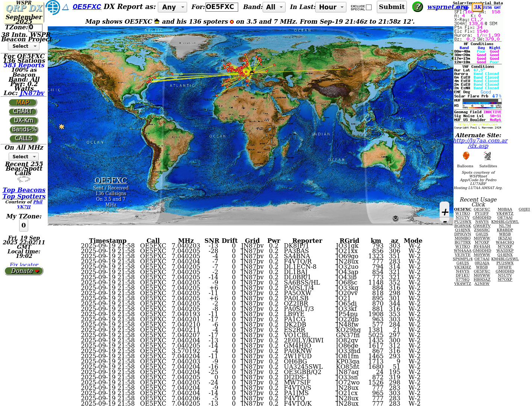Open the Top Beacons link
This screenshot has height=406, width=532.
tap(24, 190)
